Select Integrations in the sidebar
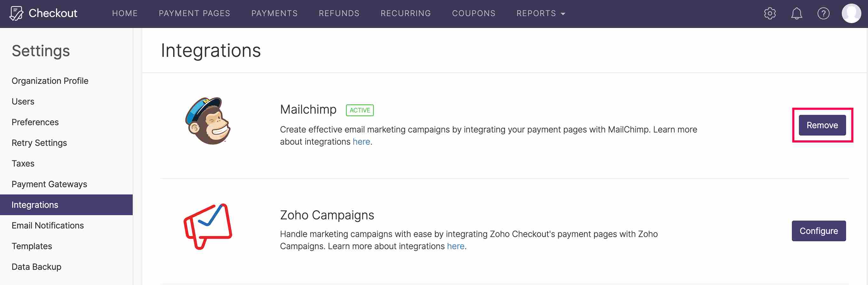 [35, 205]
